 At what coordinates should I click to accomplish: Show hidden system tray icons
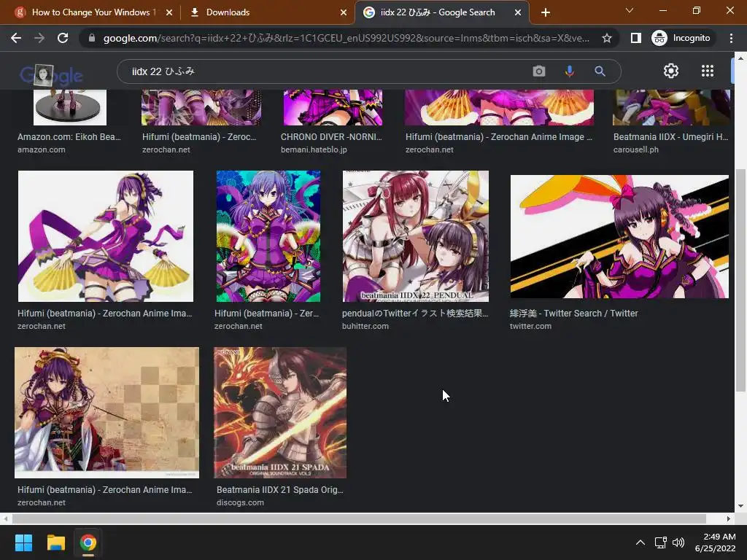tap(640, 542)
